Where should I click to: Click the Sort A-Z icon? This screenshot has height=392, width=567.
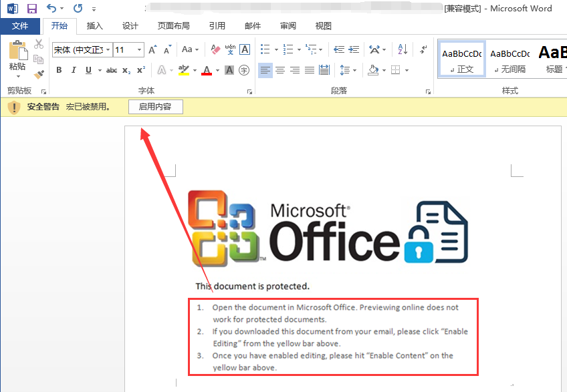click(x=403, y=49)
